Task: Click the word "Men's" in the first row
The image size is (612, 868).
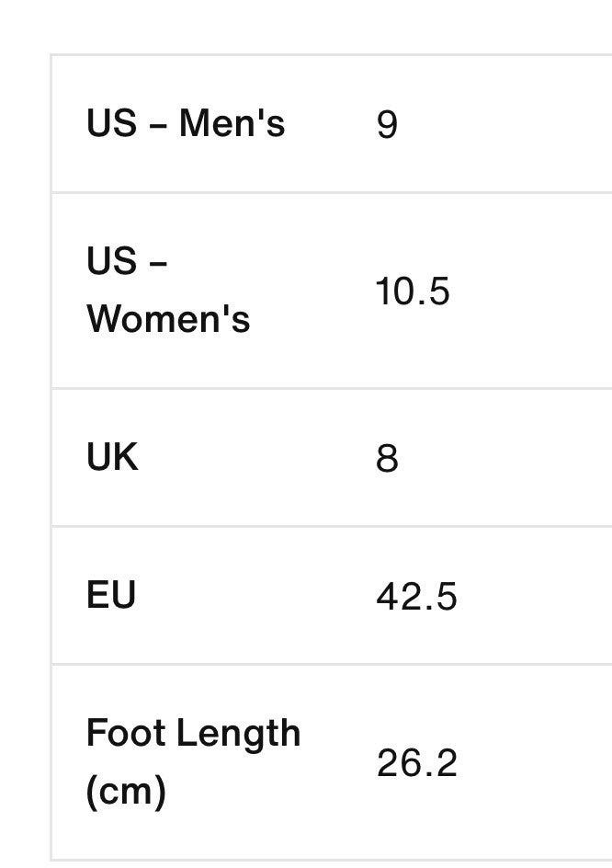Action: 232,123
